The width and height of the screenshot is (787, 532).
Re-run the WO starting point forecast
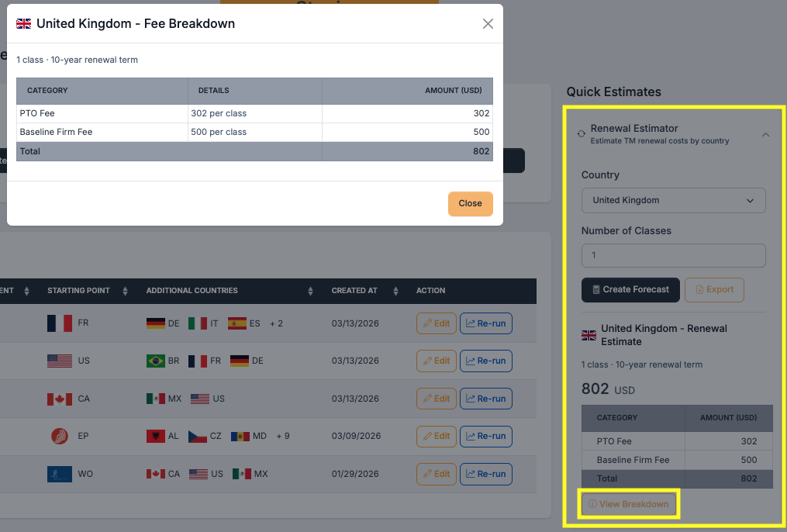pyautogui.click(x=485, y=474)
